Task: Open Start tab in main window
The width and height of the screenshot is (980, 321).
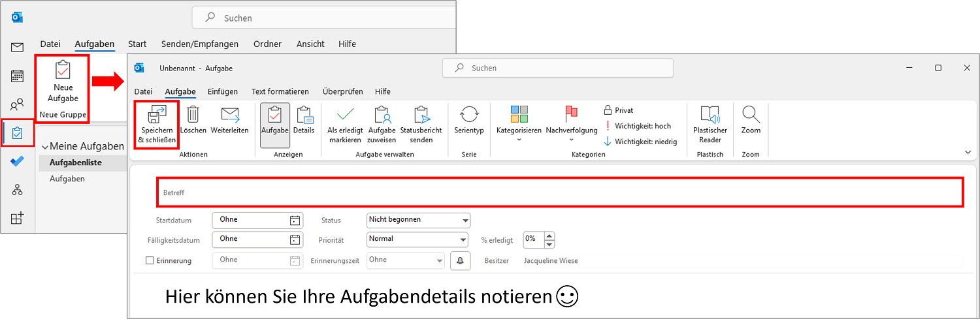Action: 137,44
